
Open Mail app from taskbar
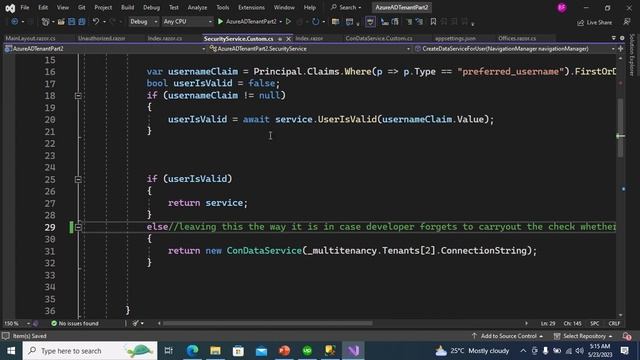(x=261, y=351)
